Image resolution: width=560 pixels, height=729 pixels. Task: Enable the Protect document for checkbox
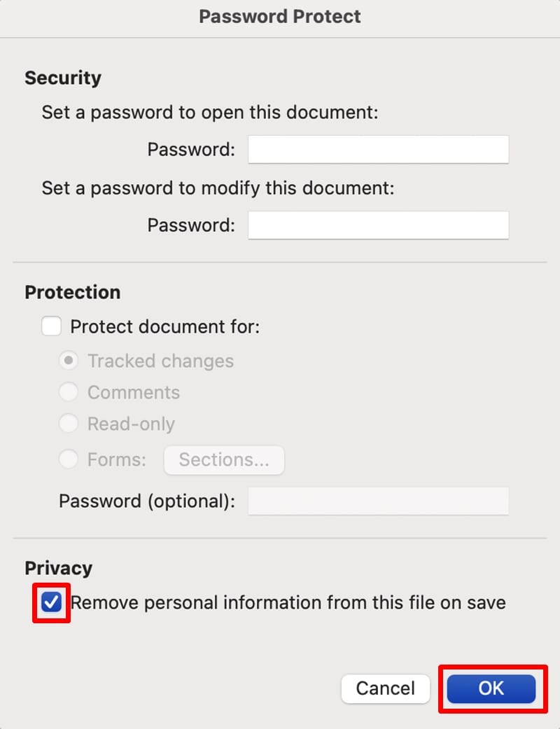click(x=51, y=326)
